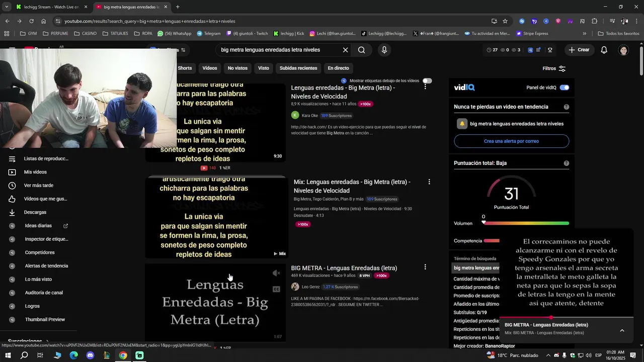The height and width of the screenshot is (362, 644).
Task: Open the BIG METRA Lenguas Enredadas thumbnail
Action: click(x=215, y=303)
